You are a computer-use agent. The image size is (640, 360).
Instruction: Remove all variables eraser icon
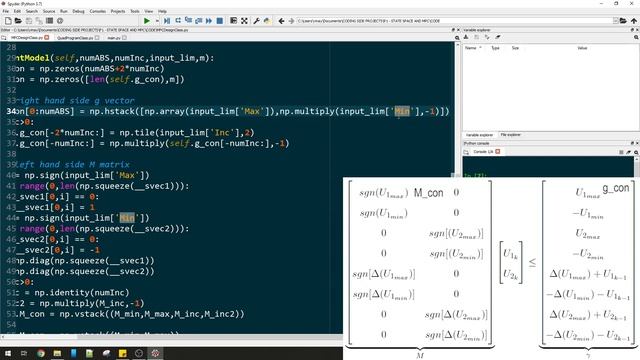[498, 37]
